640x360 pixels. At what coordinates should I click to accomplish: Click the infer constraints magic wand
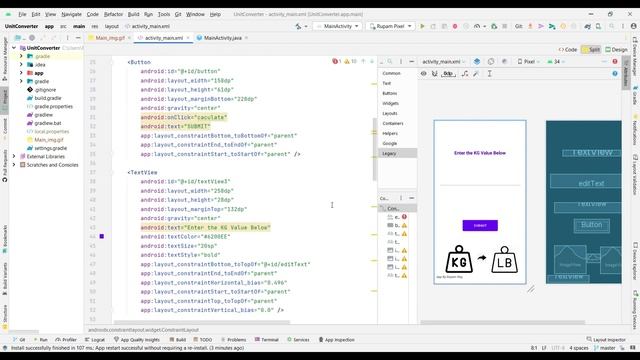coord(476,73)
